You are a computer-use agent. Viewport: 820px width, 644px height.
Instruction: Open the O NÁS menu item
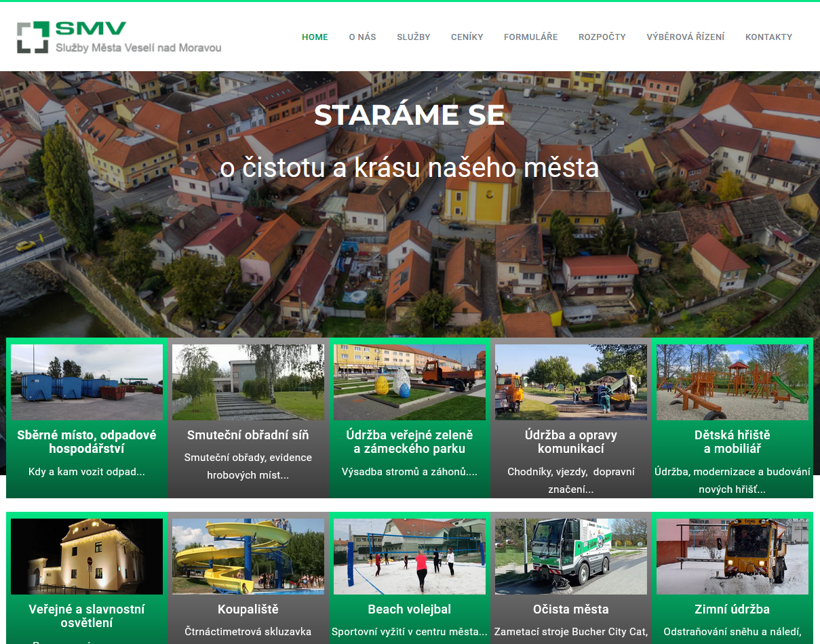pyautogui.click(x=362, y=37)
